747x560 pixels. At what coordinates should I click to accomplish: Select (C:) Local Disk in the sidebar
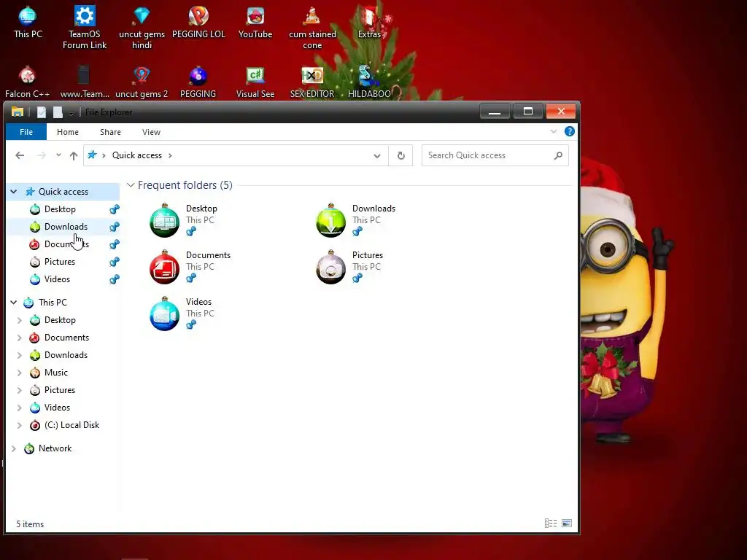[71, 425]
